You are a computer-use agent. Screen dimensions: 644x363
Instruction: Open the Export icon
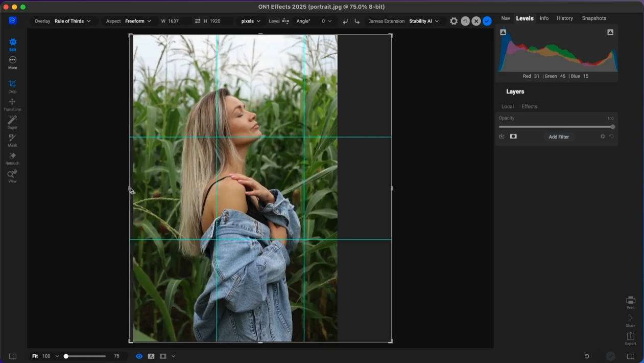(630, 337)
